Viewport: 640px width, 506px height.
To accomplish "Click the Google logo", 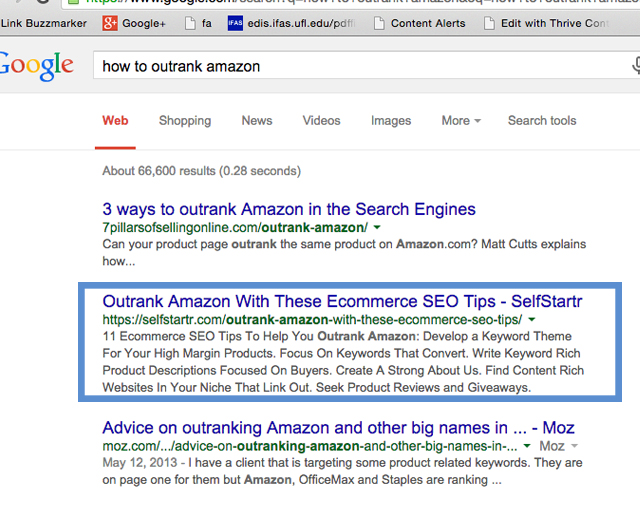I will [36, 66].
